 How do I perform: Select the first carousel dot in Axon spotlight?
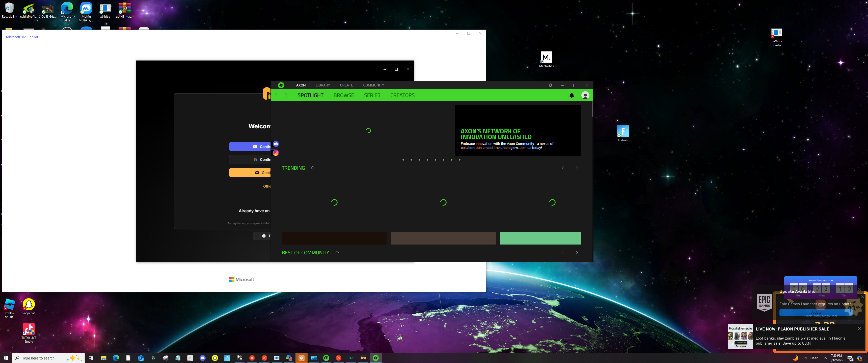tap(403, 160)
